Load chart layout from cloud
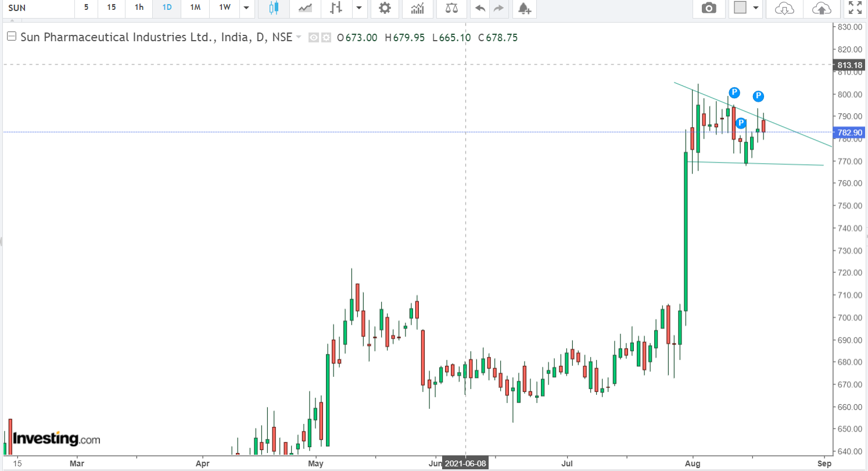 tap(784, 8)
